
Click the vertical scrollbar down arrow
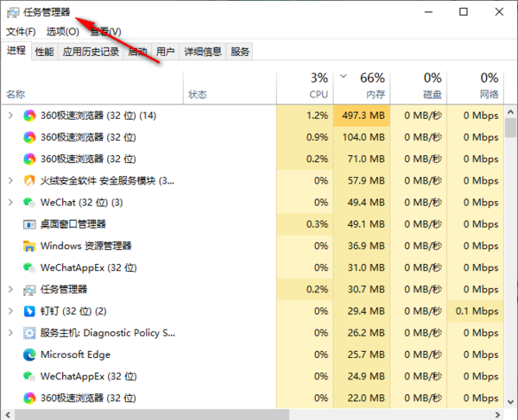point(510,402)
